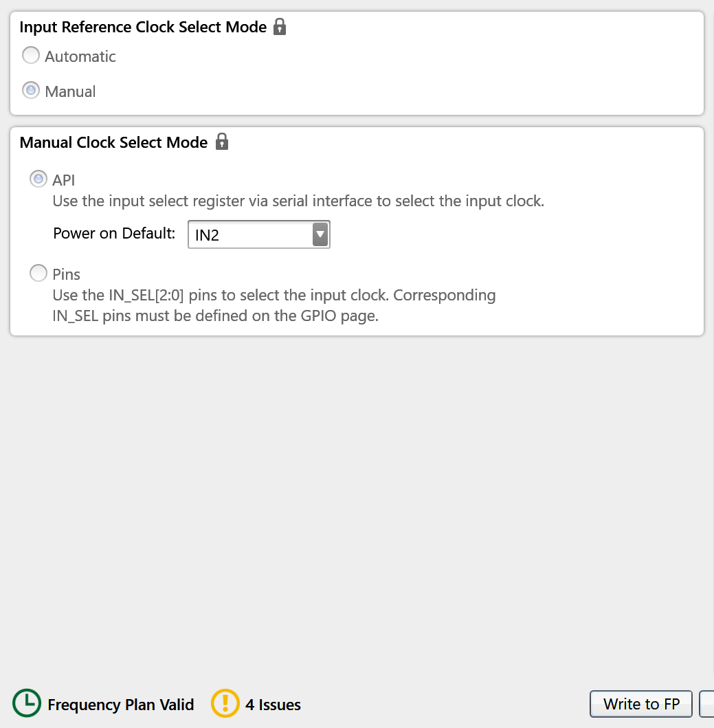Click the lock icon beside Manual Clock Select Mode
714x728 pixels.
221,142
